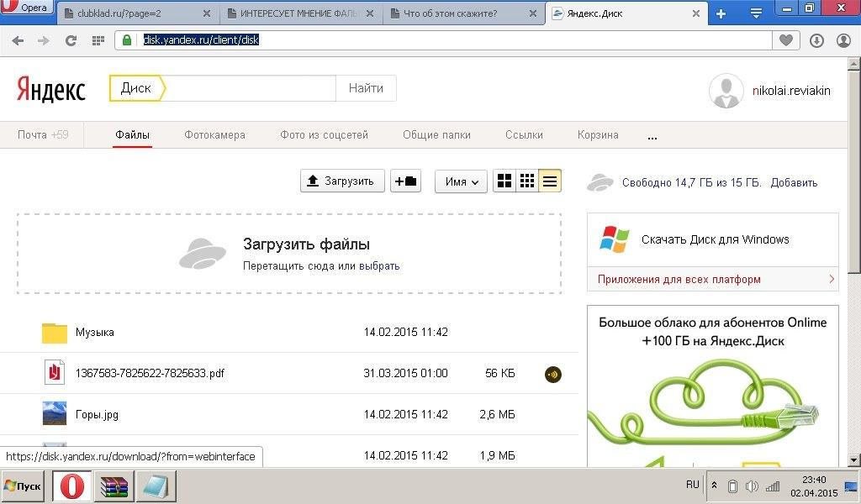
Task: Add page to bookmarks with heart icon
Action: pyautogui.click(x=786, y=40)
